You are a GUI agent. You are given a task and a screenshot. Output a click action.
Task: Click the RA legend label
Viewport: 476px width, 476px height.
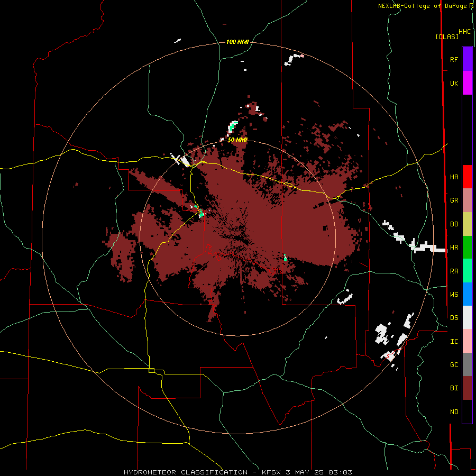point(454,271)
